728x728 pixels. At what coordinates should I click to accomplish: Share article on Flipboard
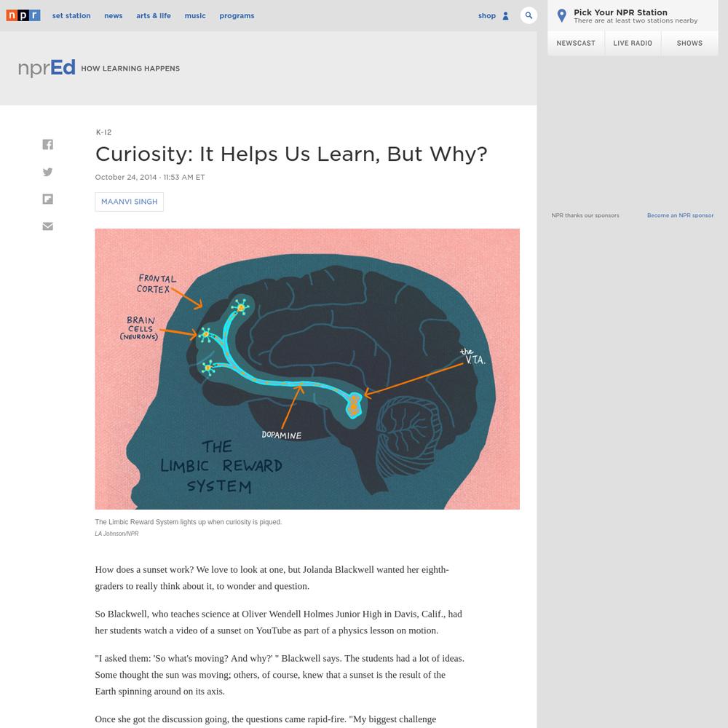click(x=47, y=199)
